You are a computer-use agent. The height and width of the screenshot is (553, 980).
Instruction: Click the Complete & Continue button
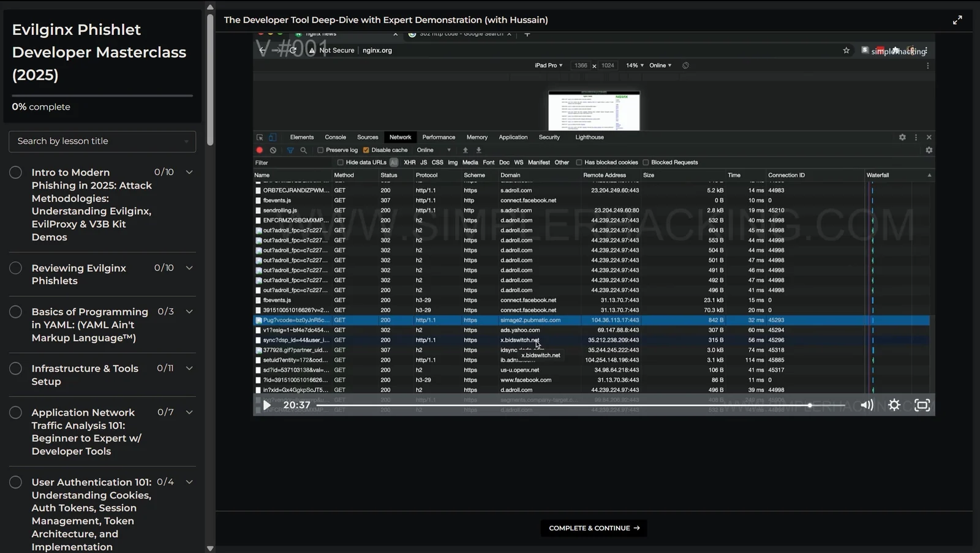coord(594,528)
